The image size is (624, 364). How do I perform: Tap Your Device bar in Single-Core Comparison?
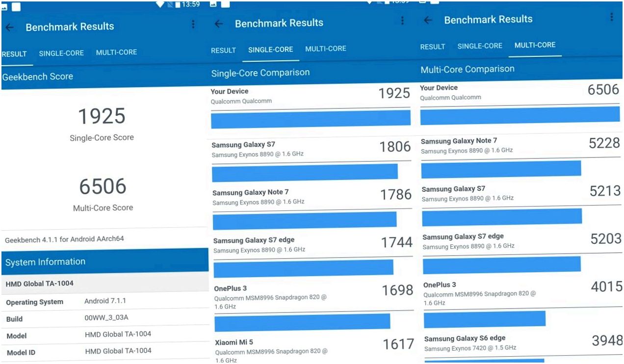(x=311, y=119)
